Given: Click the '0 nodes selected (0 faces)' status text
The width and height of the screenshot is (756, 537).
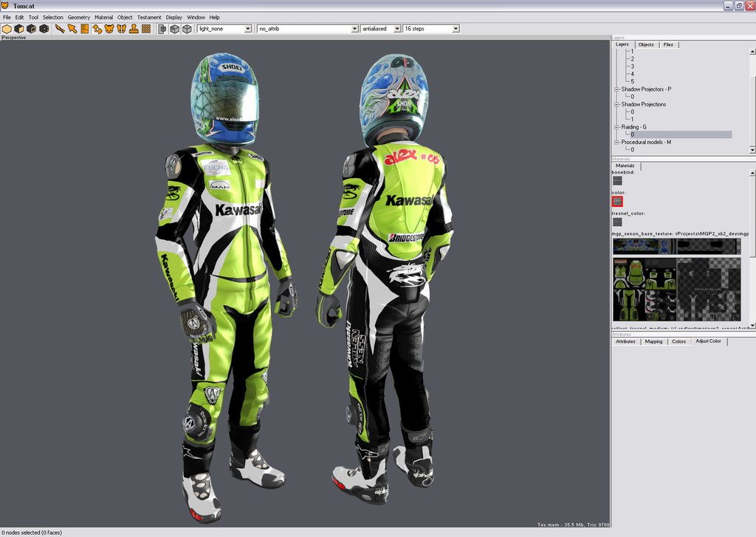Looking at the screenshot, I should 32,533.
